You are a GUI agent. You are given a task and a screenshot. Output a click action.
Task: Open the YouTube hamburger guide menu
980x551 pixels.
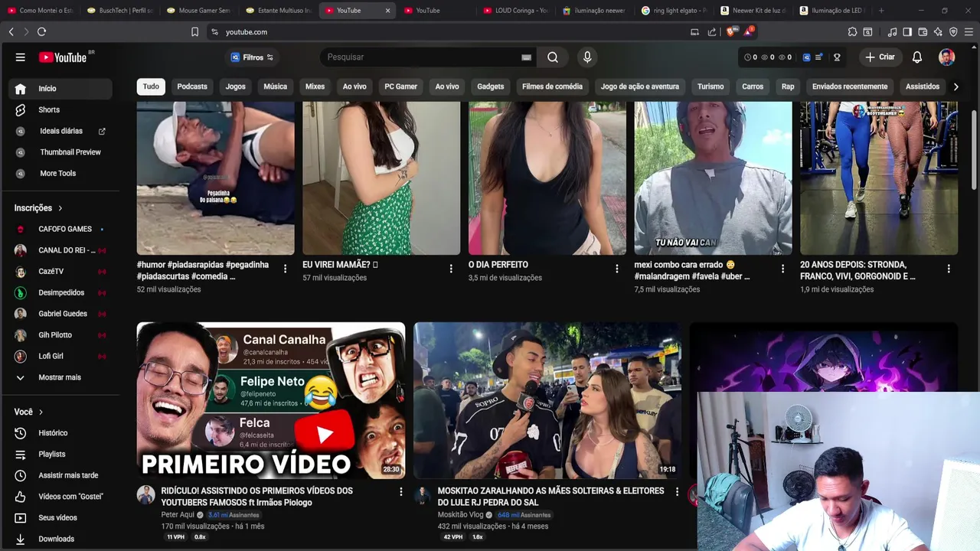pos(21,57)
